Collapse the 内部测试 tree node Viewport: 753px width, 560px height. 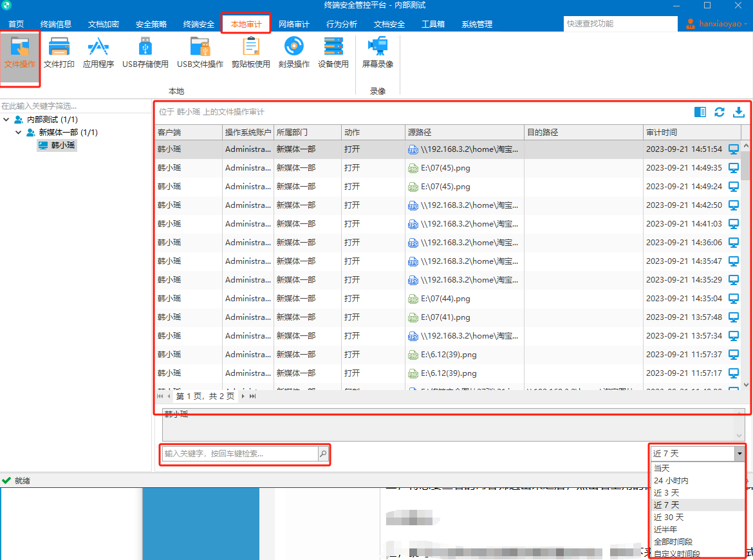click(6, 119)
